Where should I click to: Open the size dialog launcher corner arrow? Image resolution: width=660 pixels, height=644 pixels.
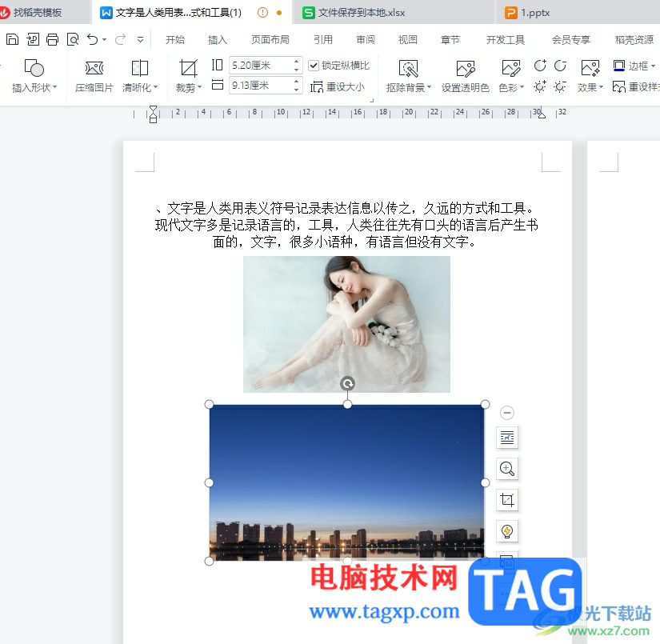(371, 100)
